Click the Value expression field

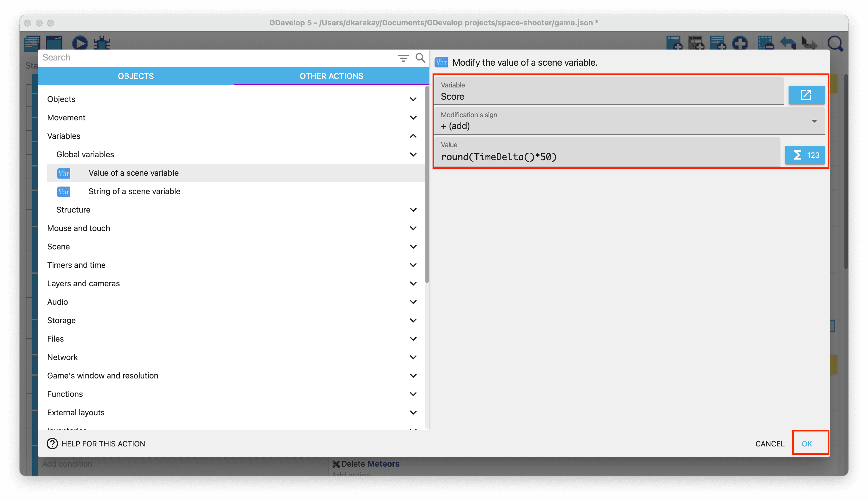pyautogui.click(x=607, y=157)
